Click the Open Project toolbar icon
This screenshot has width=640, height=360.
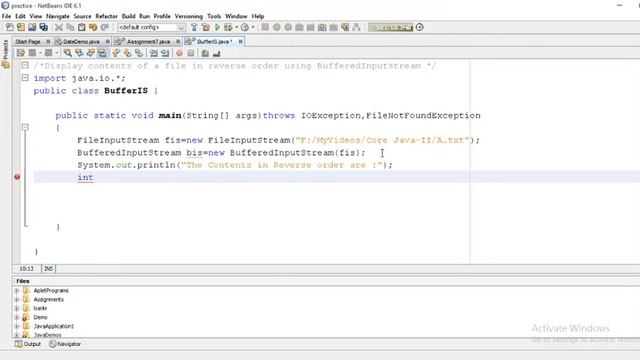point(32,27)
